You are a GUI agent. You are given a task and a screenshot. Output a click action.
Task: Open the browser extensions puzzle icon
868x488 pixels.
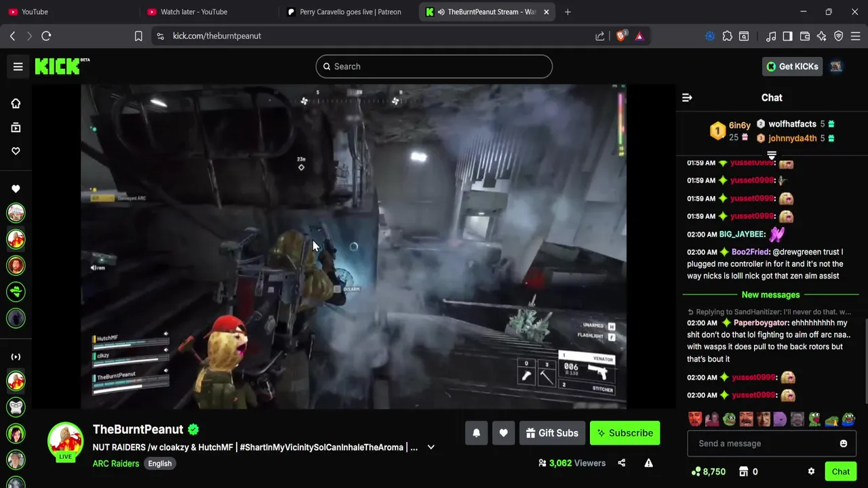[x=727, y=36]
